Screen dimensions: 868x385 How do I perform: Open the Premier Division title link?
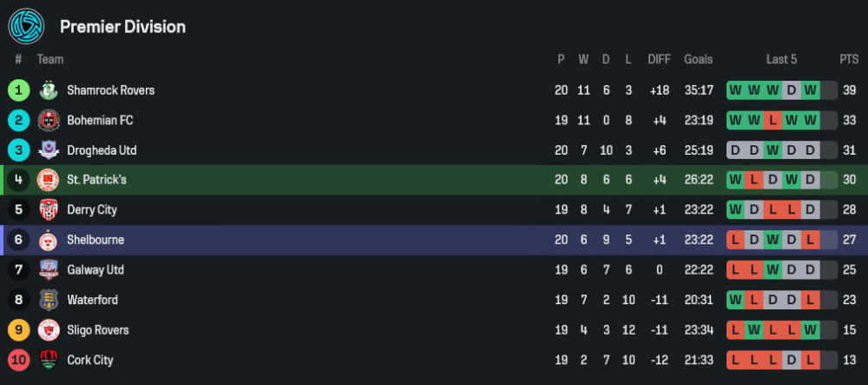122,27
